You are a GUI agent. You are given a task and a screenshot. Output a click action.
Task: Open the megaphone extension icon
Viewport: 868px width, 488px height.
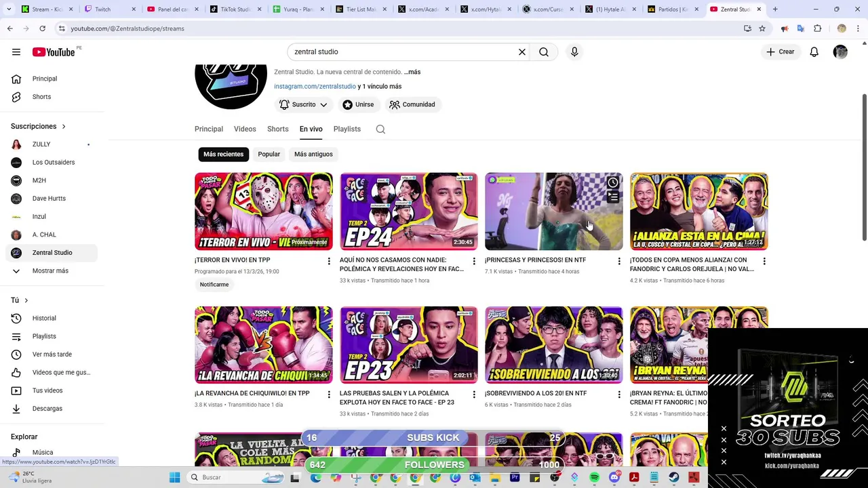click(785, 28)
